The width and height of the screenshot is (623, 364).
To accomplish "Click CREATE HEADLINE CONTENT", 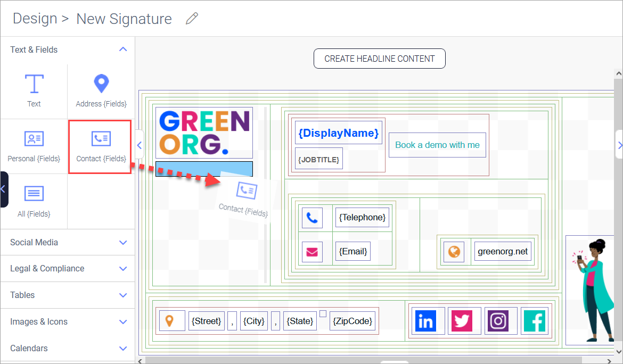I will pos(379,59).
